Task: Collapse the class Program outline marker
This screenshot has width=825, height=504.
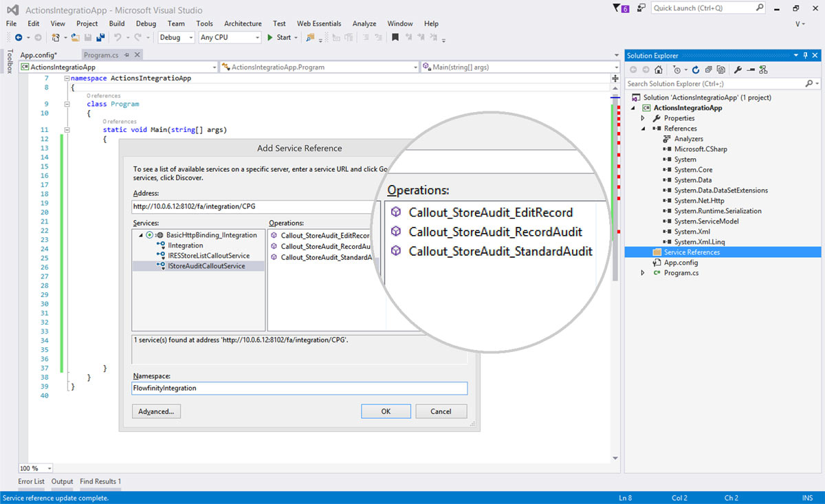Action: click(67, 105)
